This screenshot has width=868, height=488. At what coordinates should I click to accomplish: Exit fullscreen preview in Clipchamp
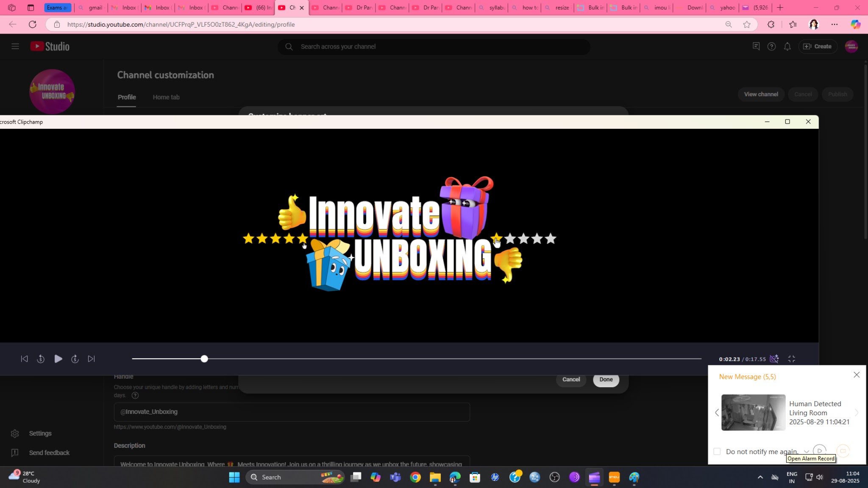[x=791, y=359]
